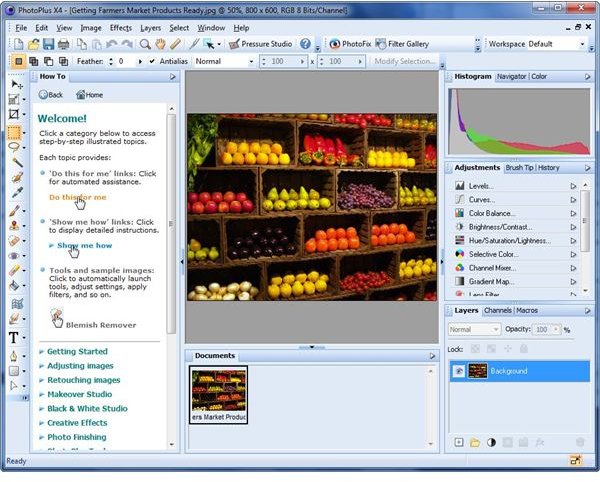Select the Pen outline tool
Screen dimensions: 600x482
point(14,356)
